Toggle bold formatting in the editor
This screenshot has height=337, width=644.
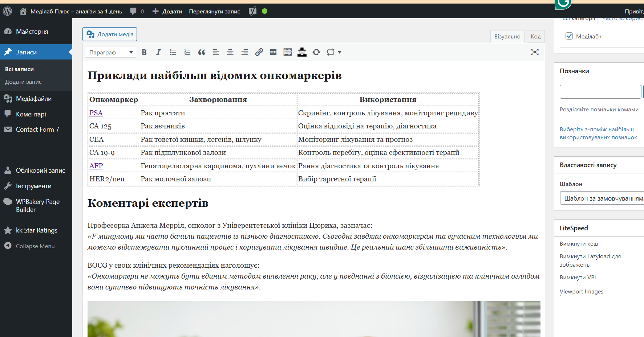tap(144, 52)
